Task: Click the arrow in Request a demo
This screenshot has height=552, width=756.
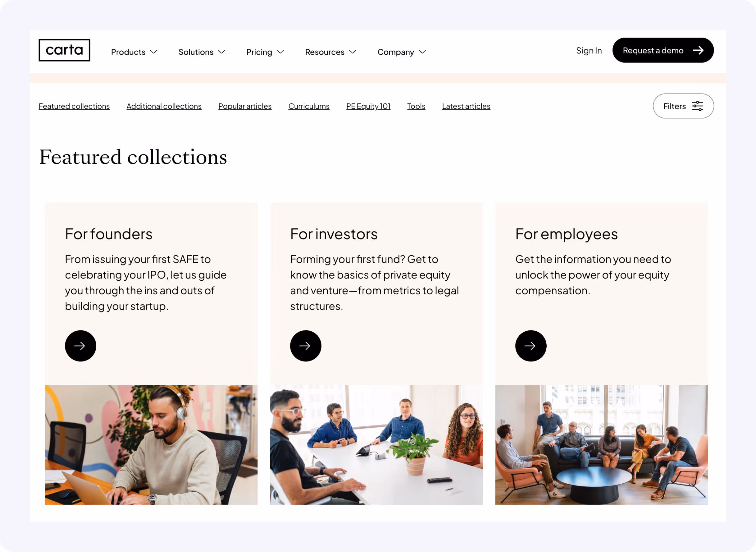Action: pos(698,50)
